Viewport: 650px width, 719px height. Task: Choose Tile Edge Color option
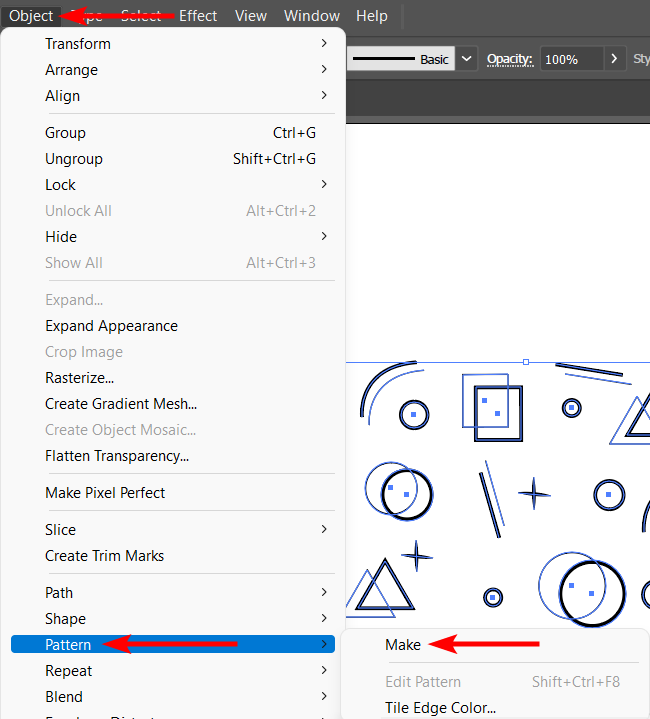440,708
